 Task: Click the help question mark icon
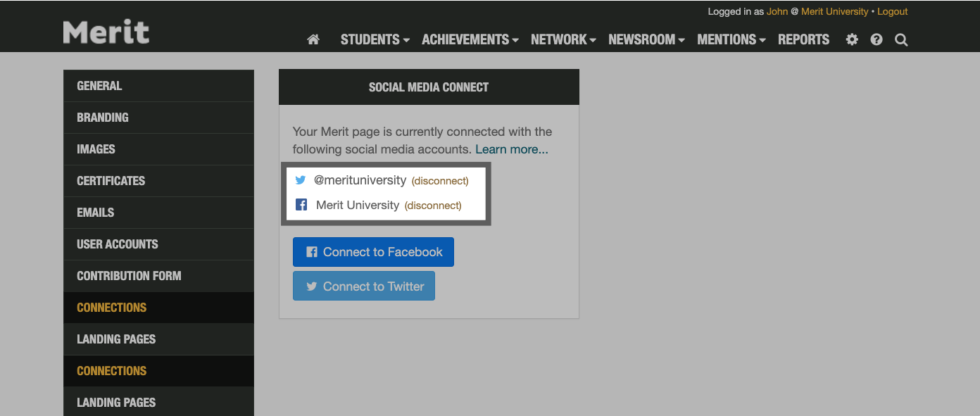(x=876, y=40)
